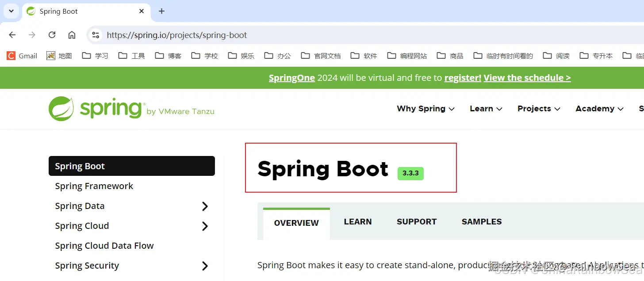Viewport: 644px width, 281px height.
Task: Open a new browser tab
Action: (x=162, y=11)
